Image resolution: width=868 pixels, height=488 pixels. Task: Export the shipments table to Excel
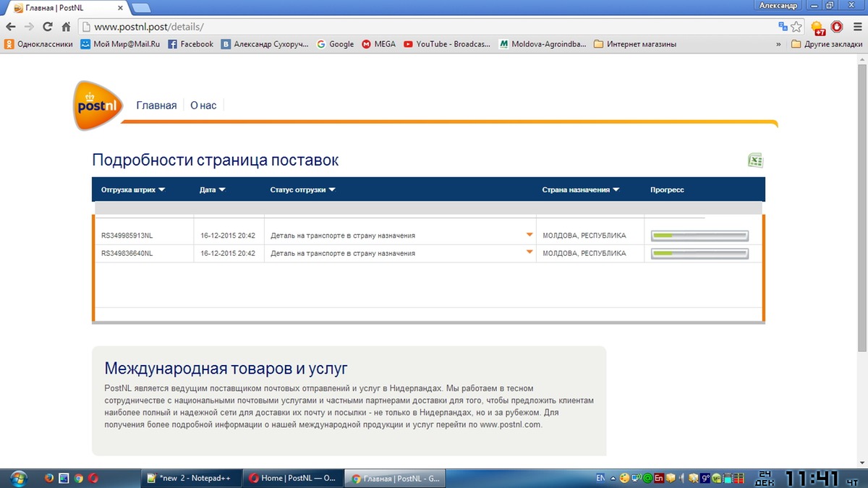(x=755, y=160)
